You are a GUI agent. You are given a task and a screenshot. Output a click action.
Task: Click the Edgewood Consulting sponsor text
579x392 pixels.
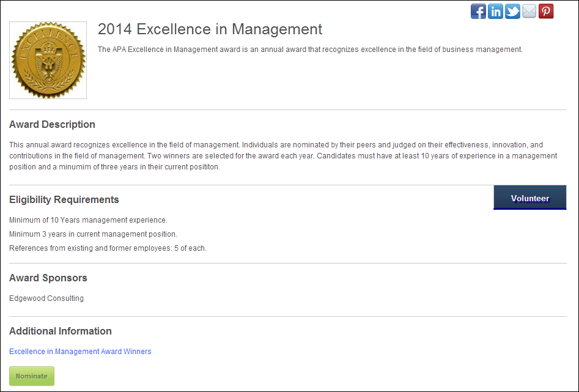click(46, 298)
